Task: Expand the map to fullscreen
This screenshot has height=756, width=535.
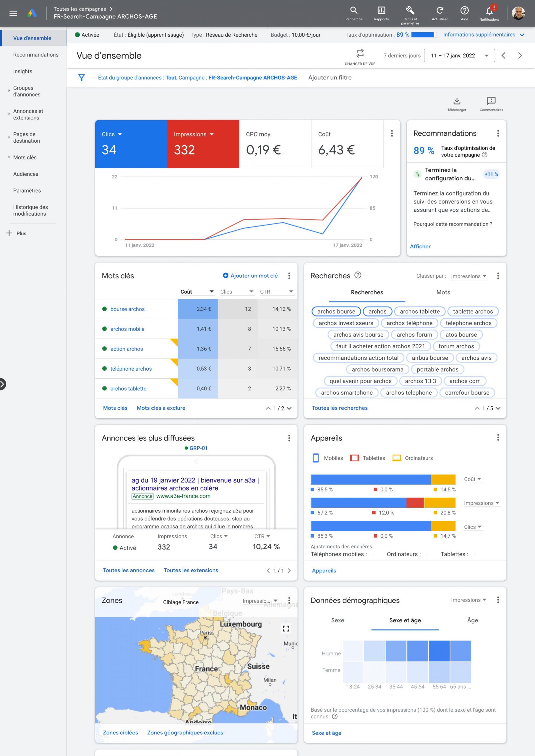Action: pos(286,628)
